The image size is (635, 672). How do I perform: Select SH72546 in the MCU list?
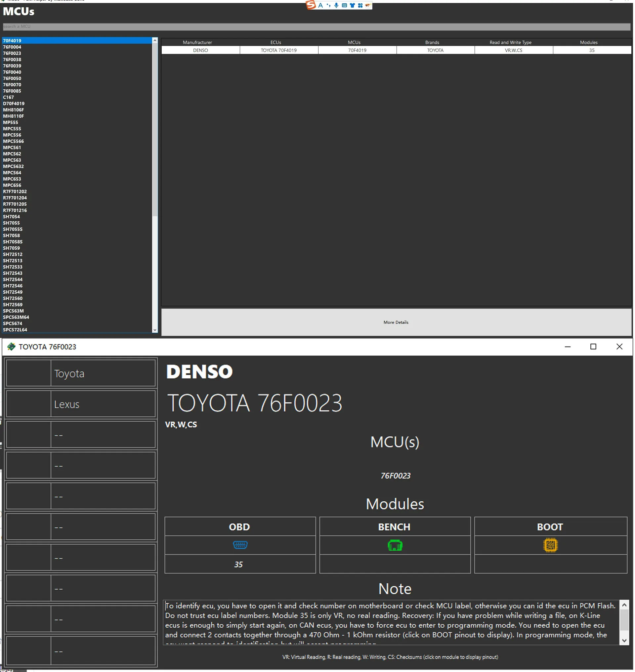[13, 286]
